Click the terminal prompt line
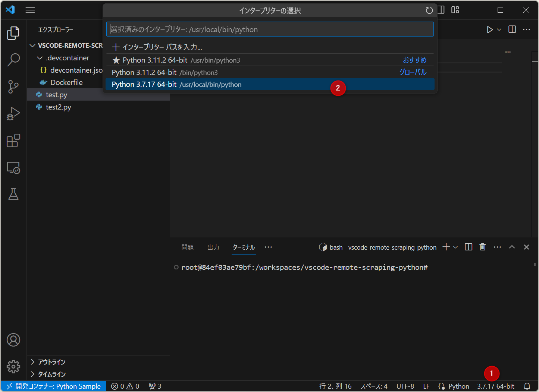This screenshot has height=392, width=539. 304,268
